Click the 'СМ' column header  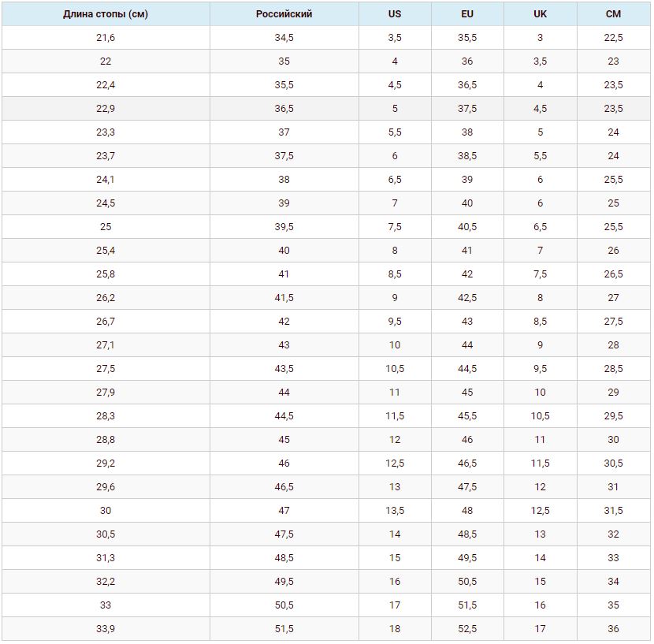point(613,14)
